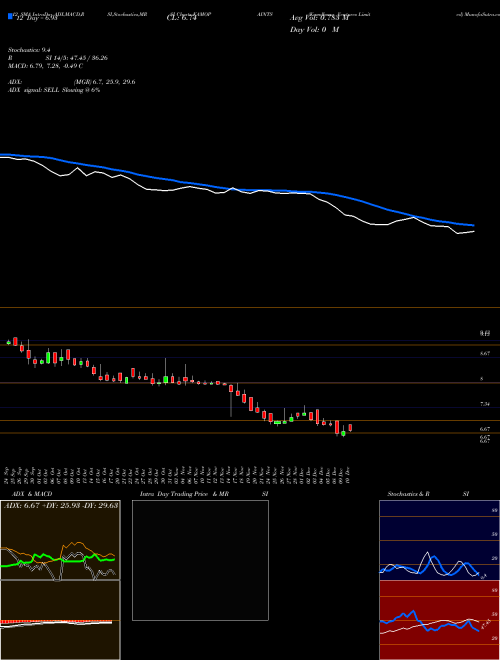500x660 pixels.
Task: Click the empty Intra Day Trading Price chart box
Action: point(200,560)
